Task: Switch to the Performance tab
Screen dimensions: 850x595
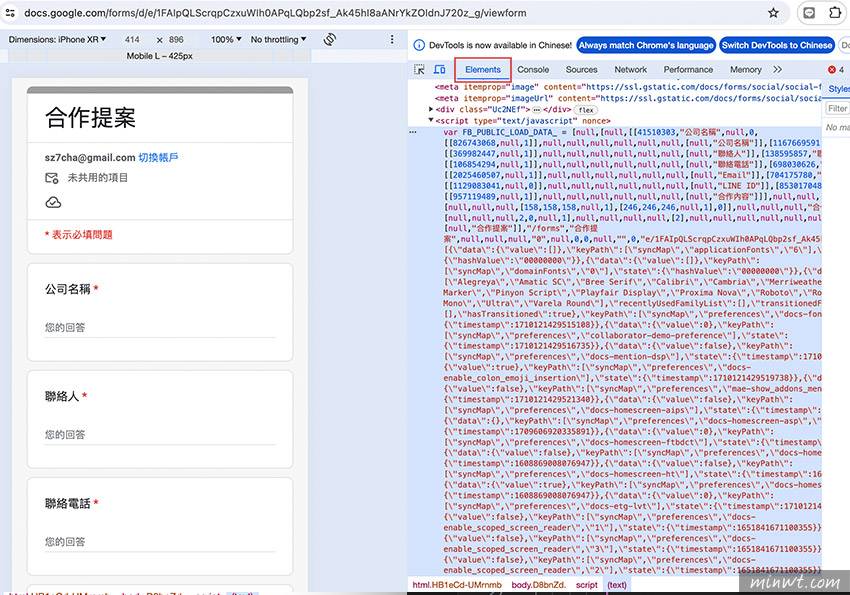Action: 688,69
